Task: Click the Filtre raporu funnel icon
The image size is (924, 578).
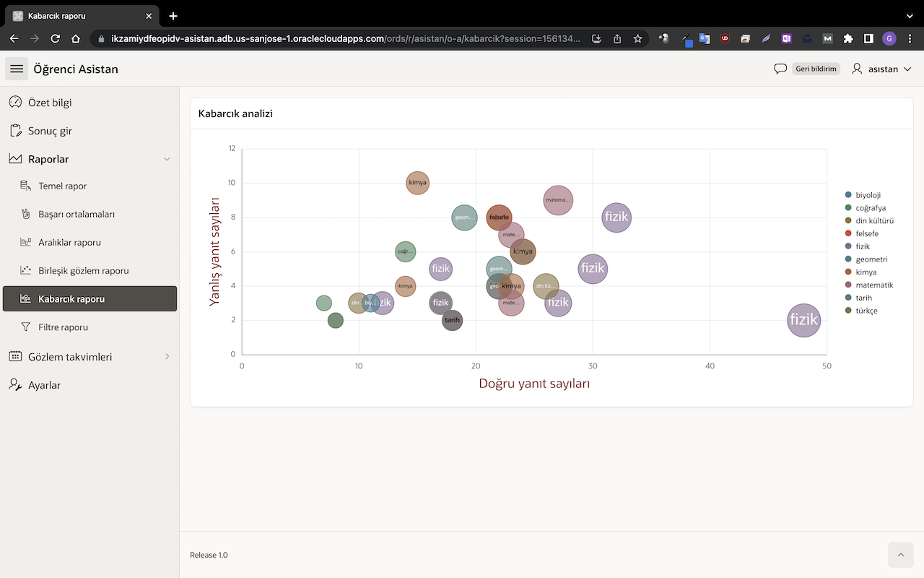Action: (x=26, y=327)
